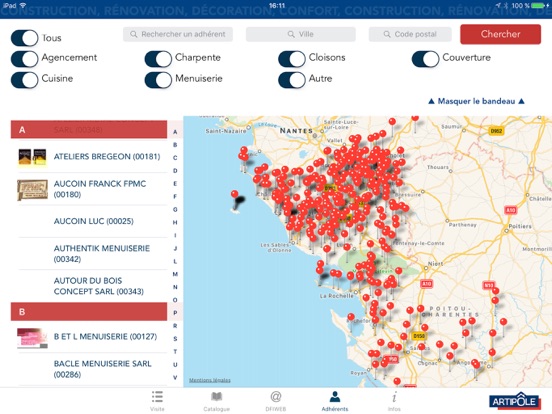
Task: Select the Nantes city label on map
Action: (296, 131)
